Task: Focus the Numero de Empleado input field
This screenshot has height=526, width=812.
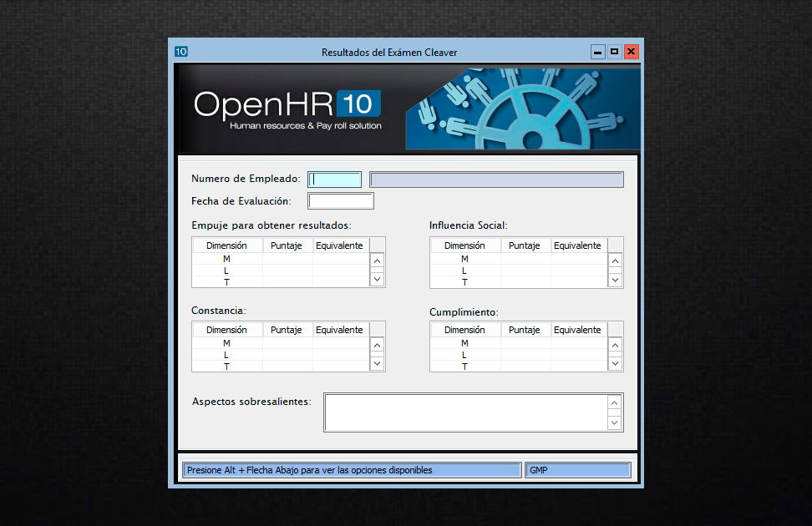Action: pos(335,180)
